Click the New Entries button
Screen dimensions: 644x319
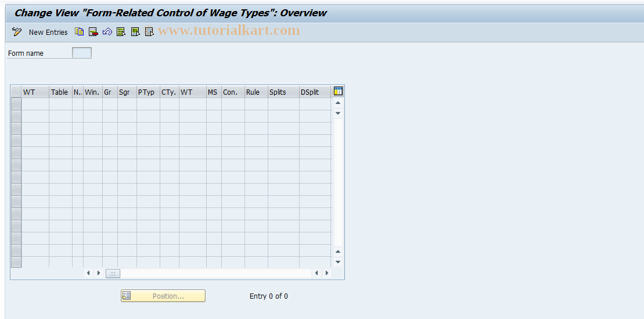click(x=48, y=32)
